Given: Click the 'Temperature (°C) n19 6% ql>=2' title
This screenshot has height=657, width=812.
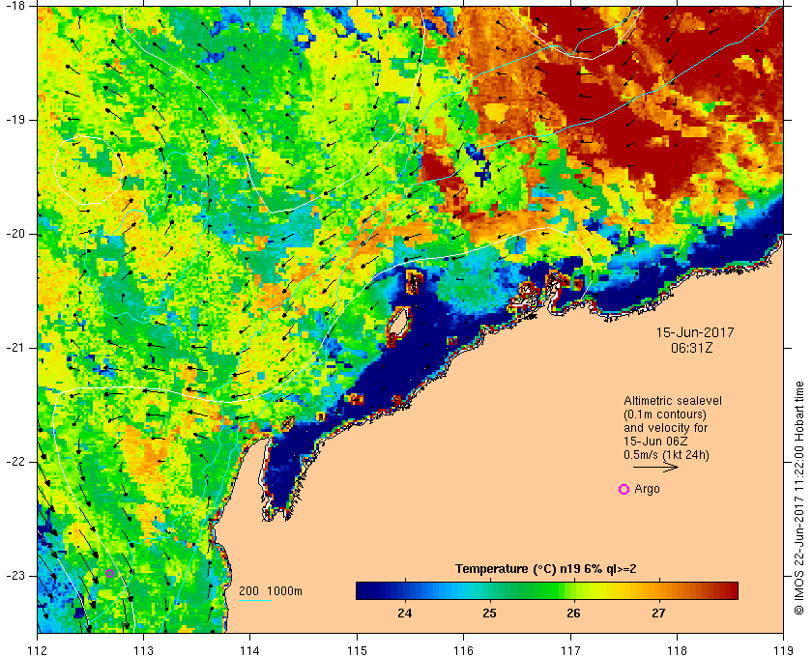Looking at the screenshot, I should click(546, 569).
